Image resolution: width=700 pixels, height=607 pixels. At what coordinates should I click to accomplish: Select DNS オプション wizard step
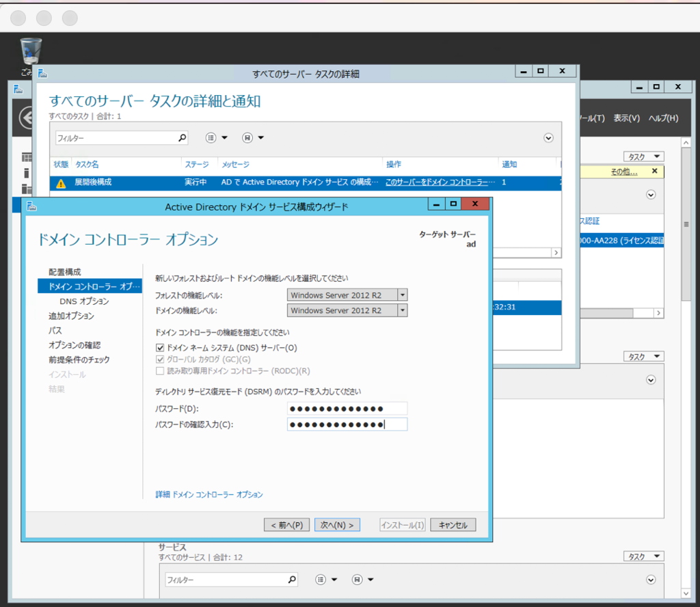coord(84,301)
